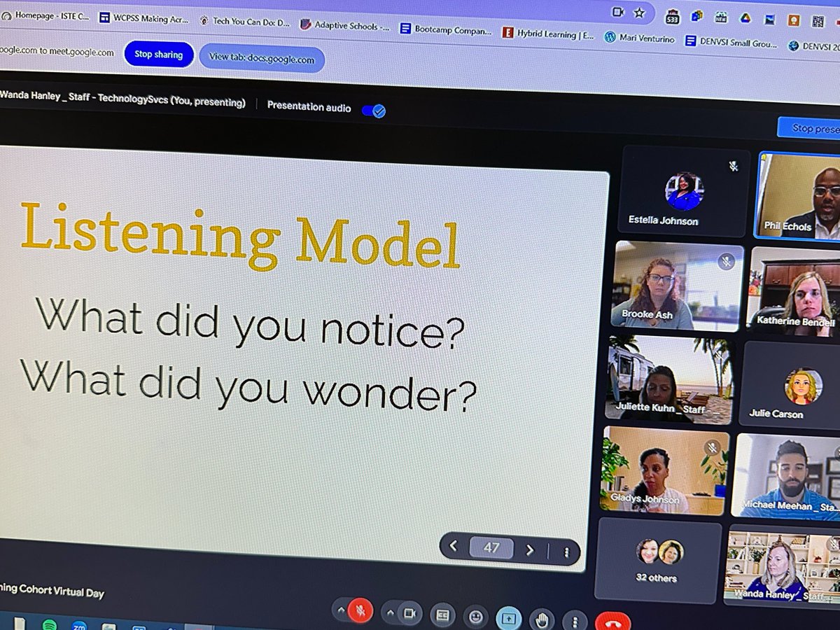The height and width of the screenshot is (630, 840).
Task: Leave the call with the red button
Action: click(612, 622)
